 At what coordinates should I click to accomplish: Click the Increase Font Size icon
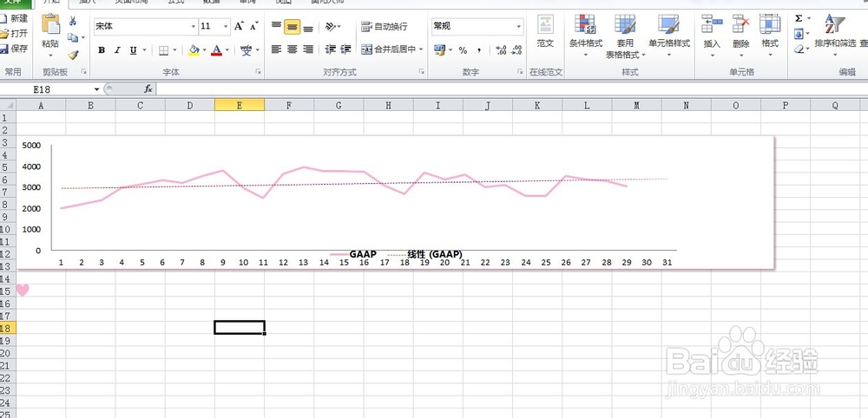240,26
